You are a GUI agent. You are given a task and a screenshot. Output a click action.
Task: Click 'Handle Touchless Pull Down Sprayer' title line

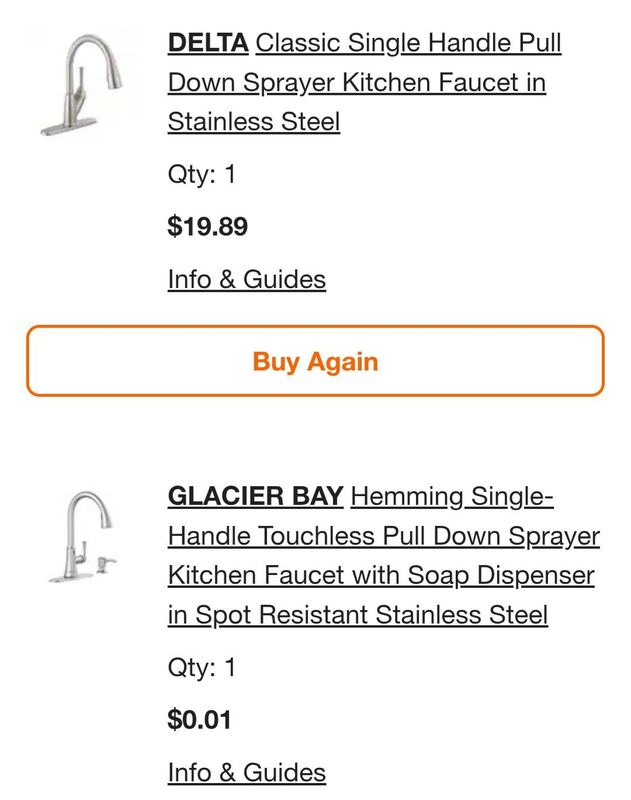[384, 536]
